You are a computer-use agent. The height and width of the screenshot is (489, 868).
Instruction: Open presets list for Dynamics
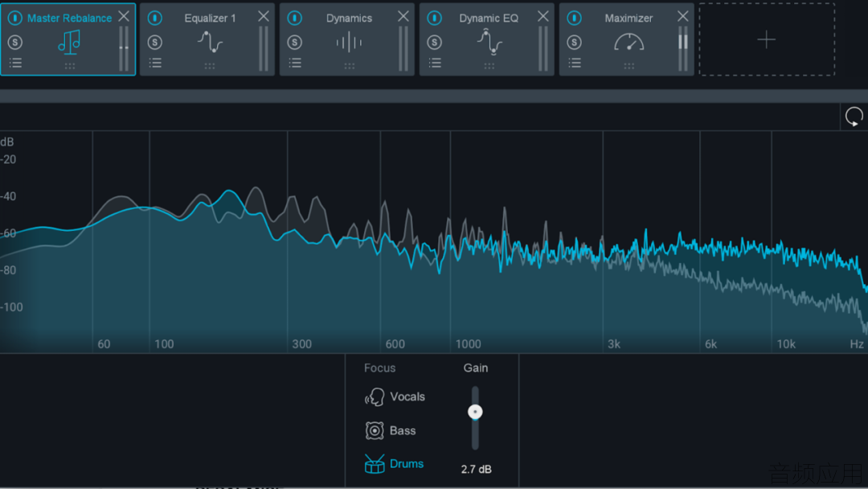pyautogui.click(x=296, y=63)
